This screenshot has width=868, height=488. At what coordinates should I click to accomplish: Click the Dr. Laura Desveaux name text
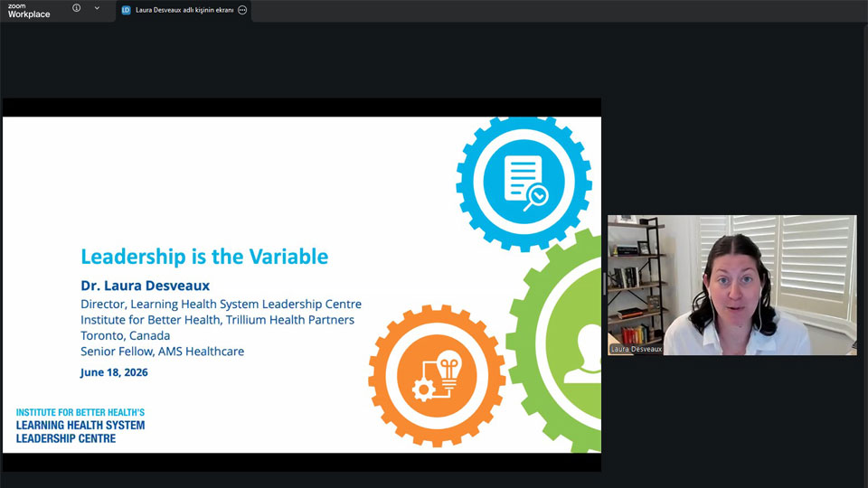145,286
